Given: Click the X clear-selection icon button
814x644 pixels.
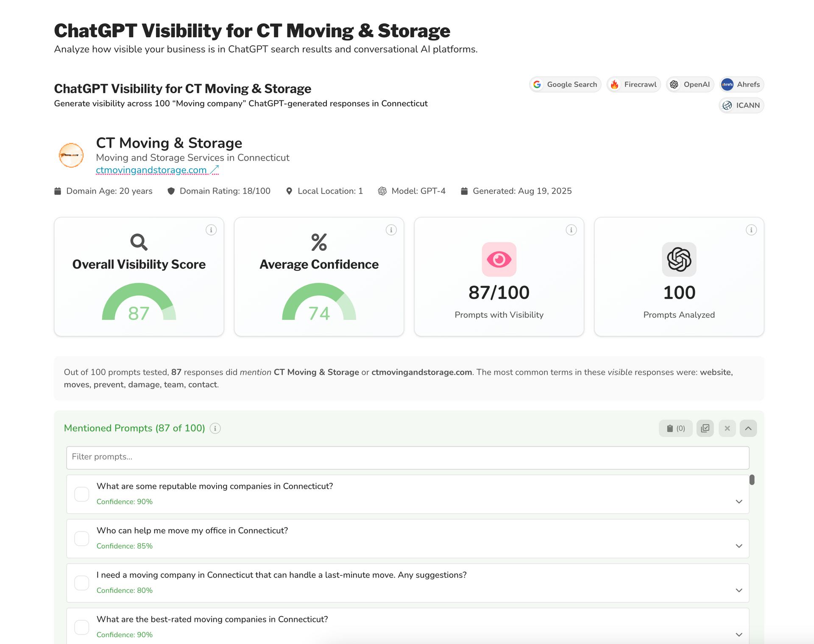Looking at the screenshot, I should tap(727, 428).
